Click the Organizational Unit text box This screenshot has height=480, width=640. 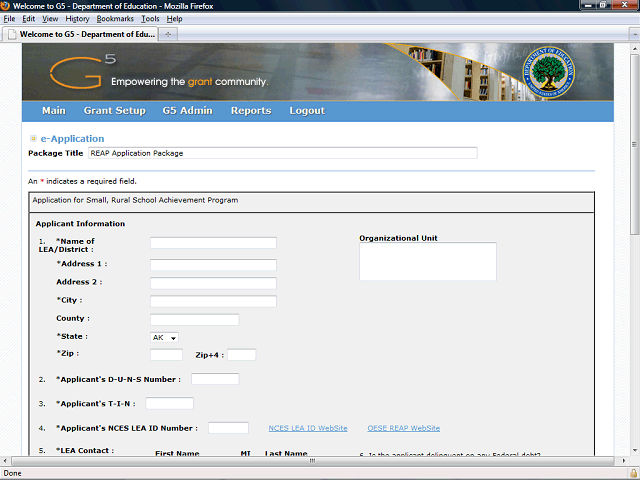click(x=428, y=262)
